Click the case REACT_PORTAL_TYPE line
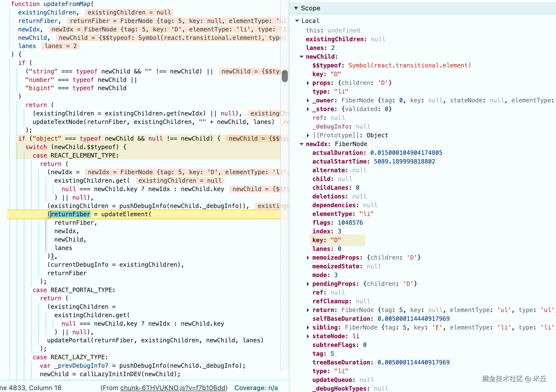Image resolution: width=556 pixels, height=392 pixels. coord(74,290)
